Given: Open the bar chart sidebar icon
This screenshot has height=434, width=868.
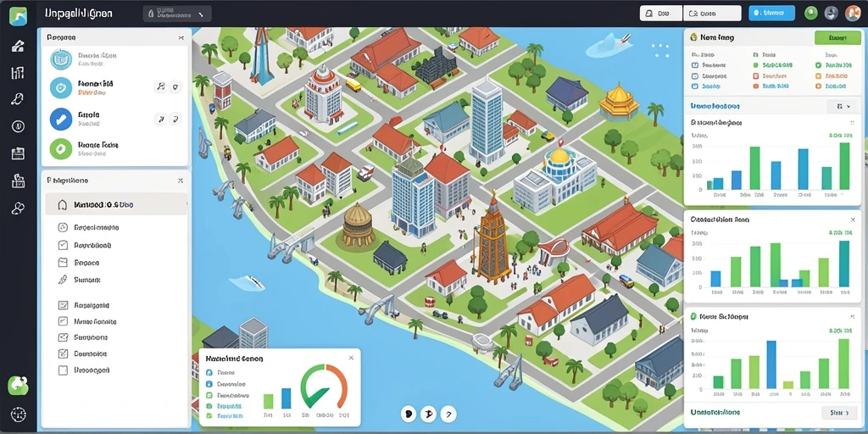Looking at the screenshot, I should [x=18, y=73].
